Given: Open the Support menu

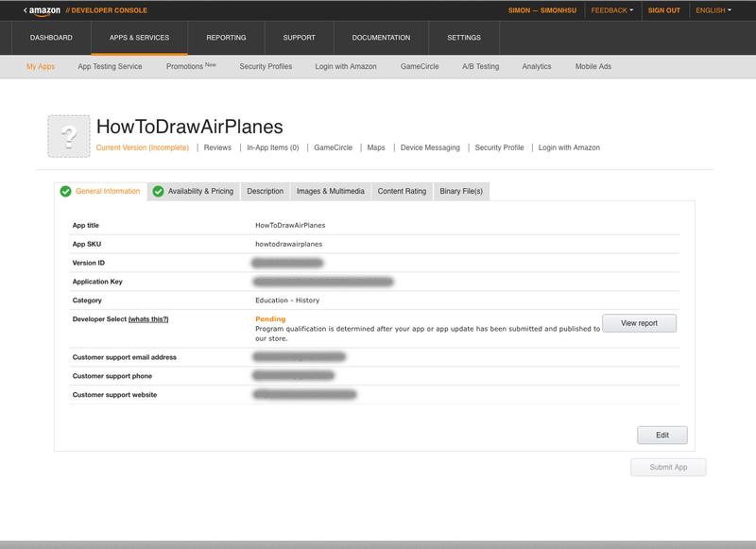Looking at the screenshot, I should [299, 38].
